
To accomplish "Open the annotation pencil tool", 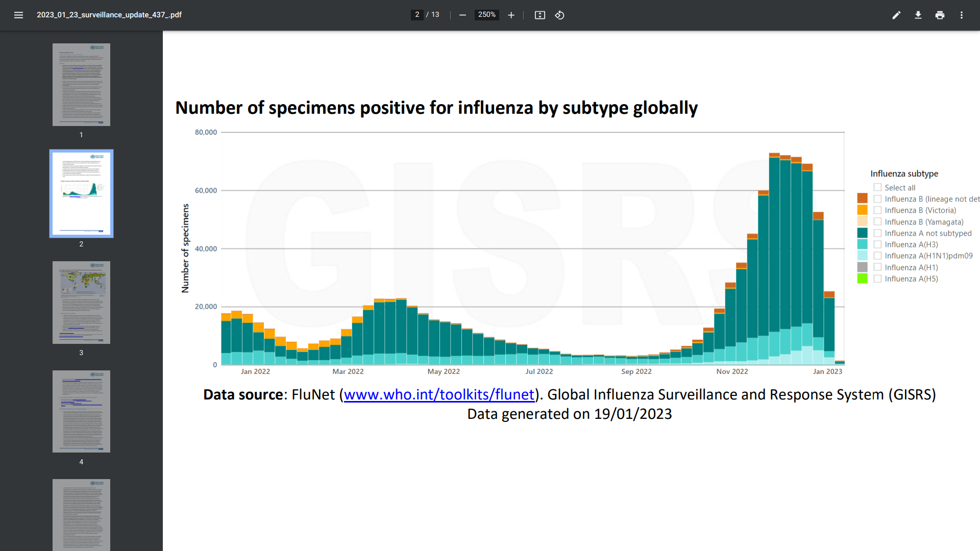I will 896,15.
